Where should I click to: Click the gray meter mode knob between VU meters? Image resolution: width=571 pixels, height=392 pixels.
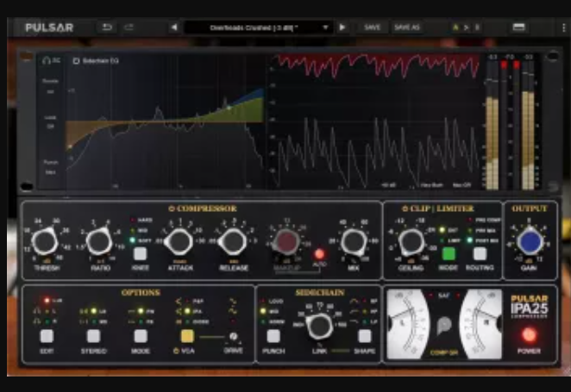(x=444, y=324)
